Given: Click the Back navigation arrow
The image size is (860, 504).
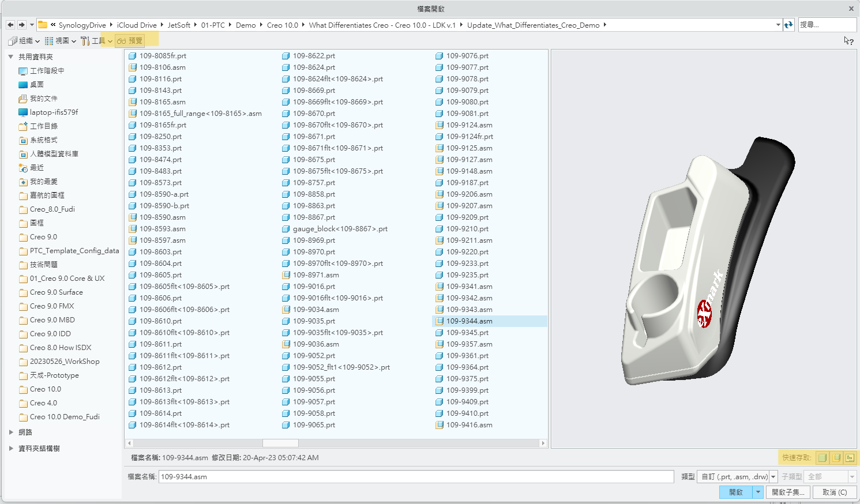Looking at the screenshot, I should click(10, 25).
